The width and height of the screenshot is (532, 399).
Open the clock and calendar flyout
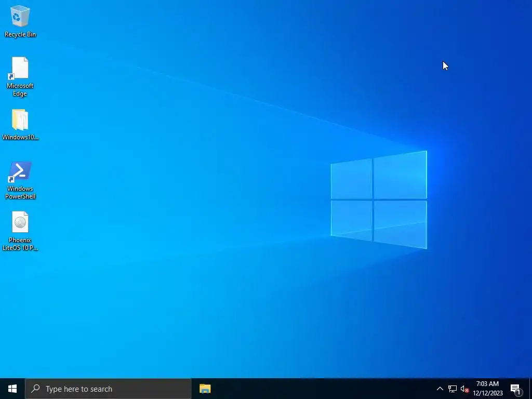[487, 389]
